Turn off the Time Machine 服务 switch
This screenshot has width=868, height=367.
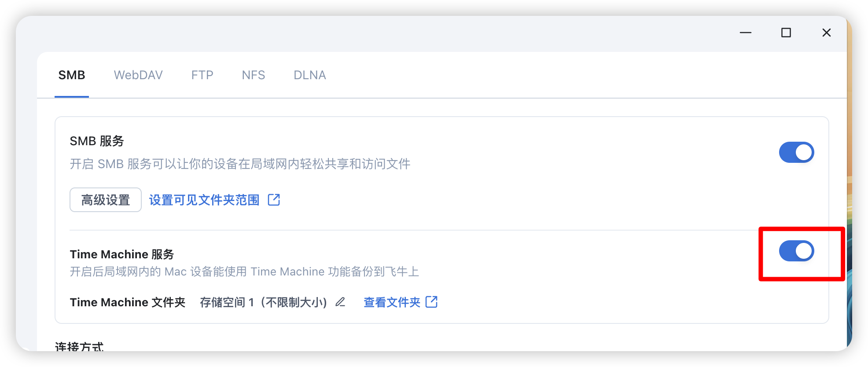point(797,251)
